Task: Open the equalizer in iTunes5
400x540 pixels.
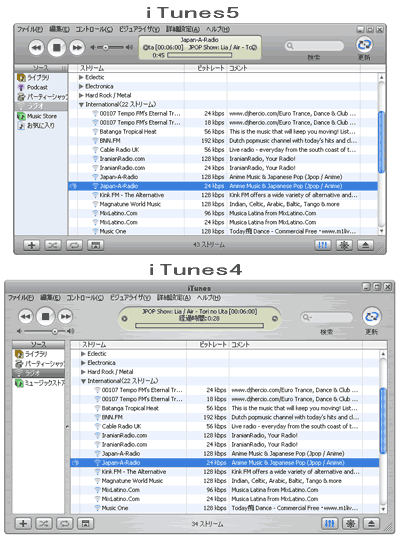Action: pyautogui.click(x=323, y=245)
